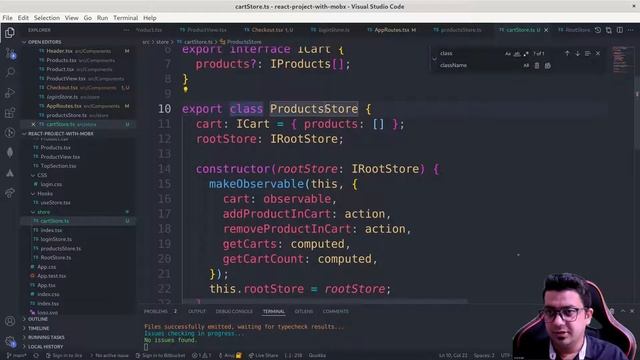Close the find widget
The image size is (640, 360).
pyautogui.click(x=598, y=53)
